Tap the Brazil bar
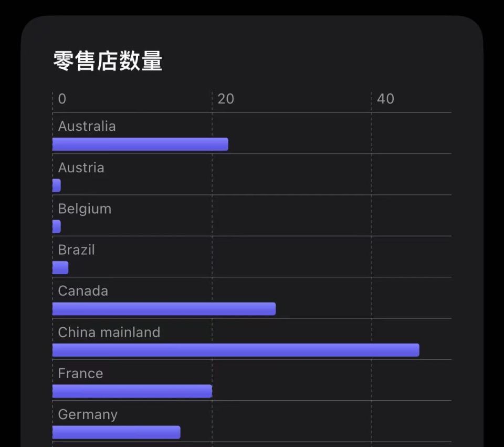This screenshot has width=504, height=447. point(60,268)
